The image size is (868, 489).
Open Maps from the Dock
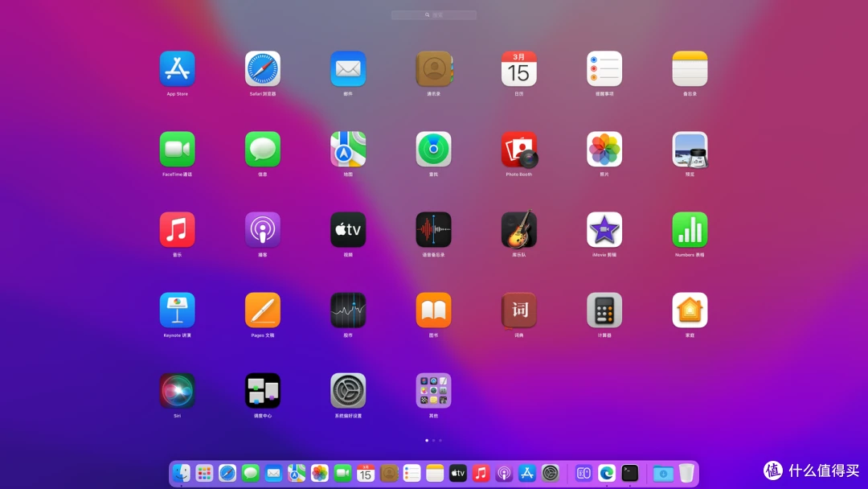click(x=296, y=473)
